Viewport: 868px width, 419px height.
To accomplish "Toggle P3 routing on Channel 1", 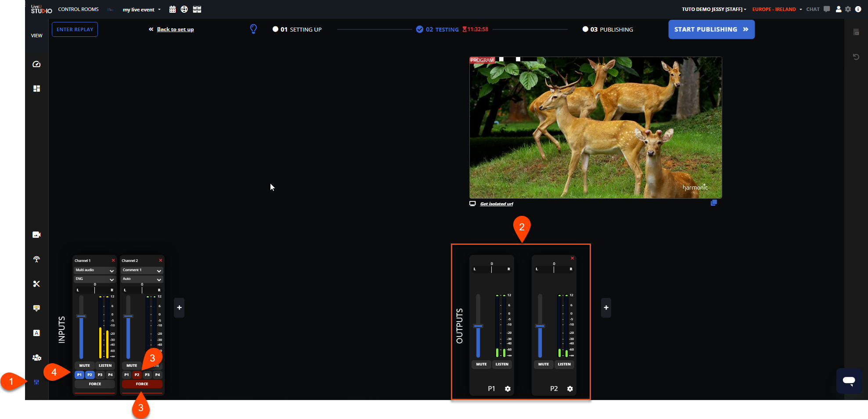I will coord(100,375).
